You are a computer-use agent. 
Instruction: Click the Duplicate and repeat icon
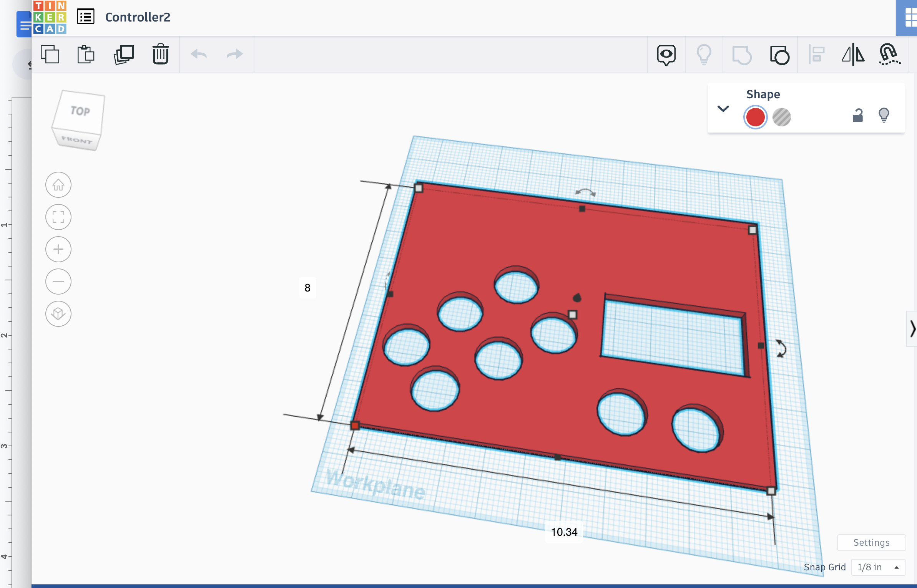pos(123,55)
